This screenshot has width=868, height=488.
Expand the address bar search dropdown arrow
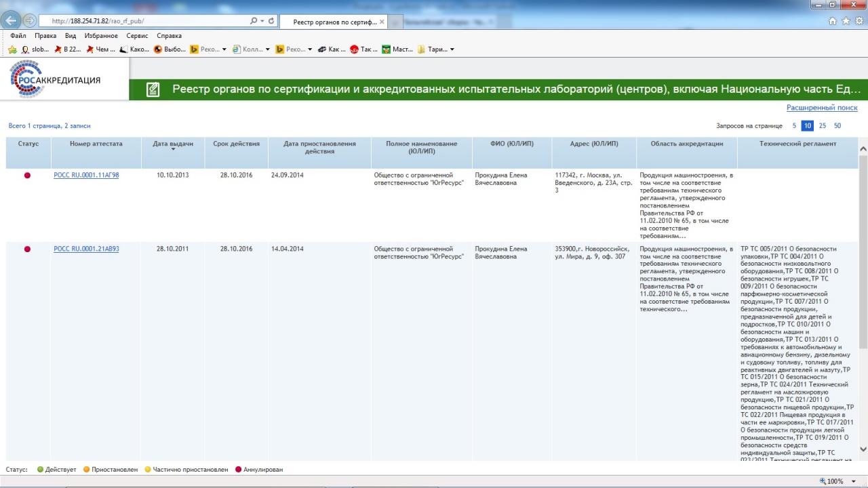(262, 21)
